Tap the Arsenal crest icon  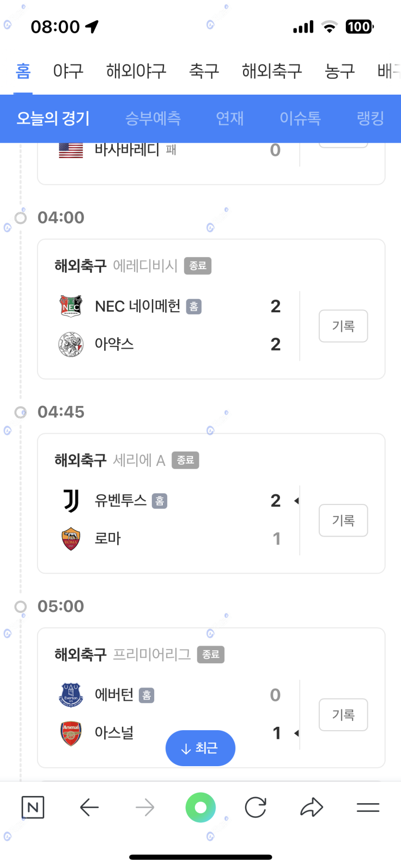coord(71,733)
